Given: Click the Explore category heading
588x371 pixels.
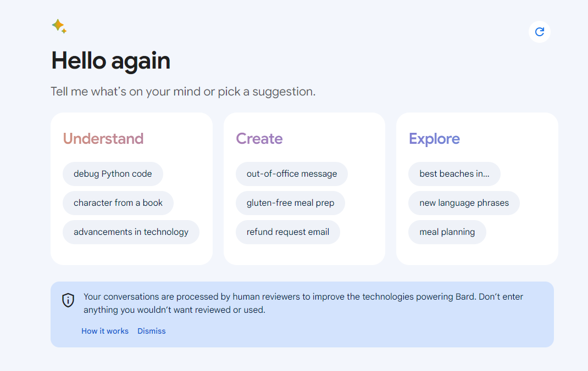Looking at the screenshot, I should click(434, 139).
